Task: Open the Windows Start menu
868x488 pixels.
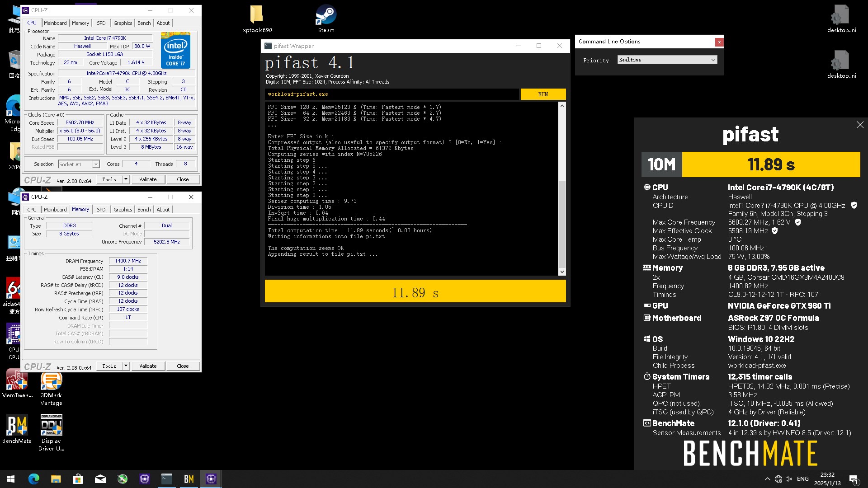Action: tap(11, 479)
